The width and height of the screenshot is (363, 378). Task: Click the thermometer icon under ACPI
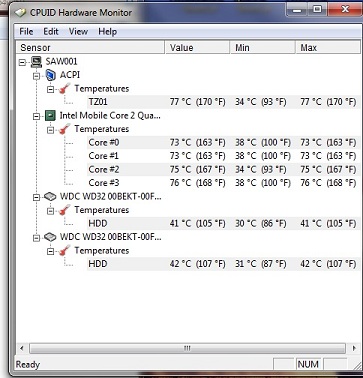click(x=65, y=89)
